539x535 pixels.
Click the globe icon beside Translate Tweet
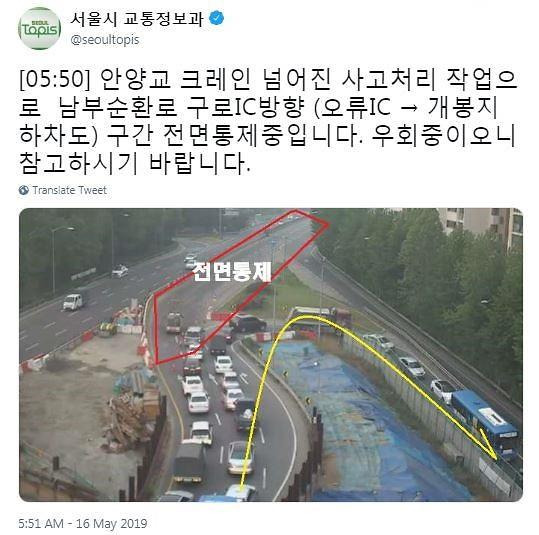pyautogui.click(x=24, y=190)
